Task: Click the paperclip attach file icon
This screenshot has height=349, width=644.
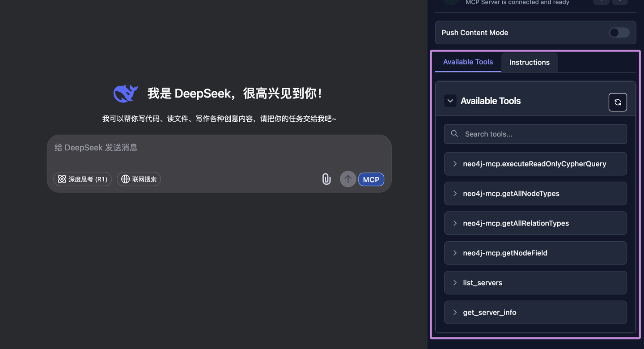Action: [326, 179]
